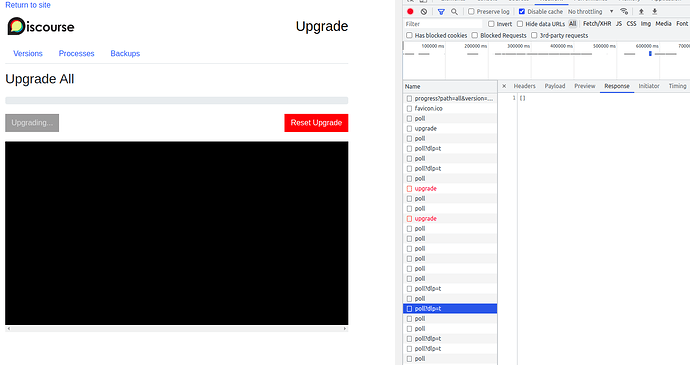Focus the network Filter input field
690x365 pixels.
pos(443,24)
